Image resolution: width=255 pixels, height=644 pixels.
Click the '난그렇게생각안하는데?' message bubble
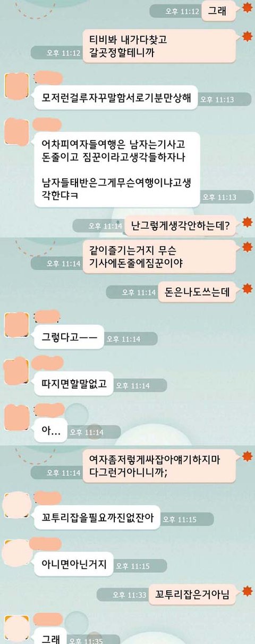[181, 226]
